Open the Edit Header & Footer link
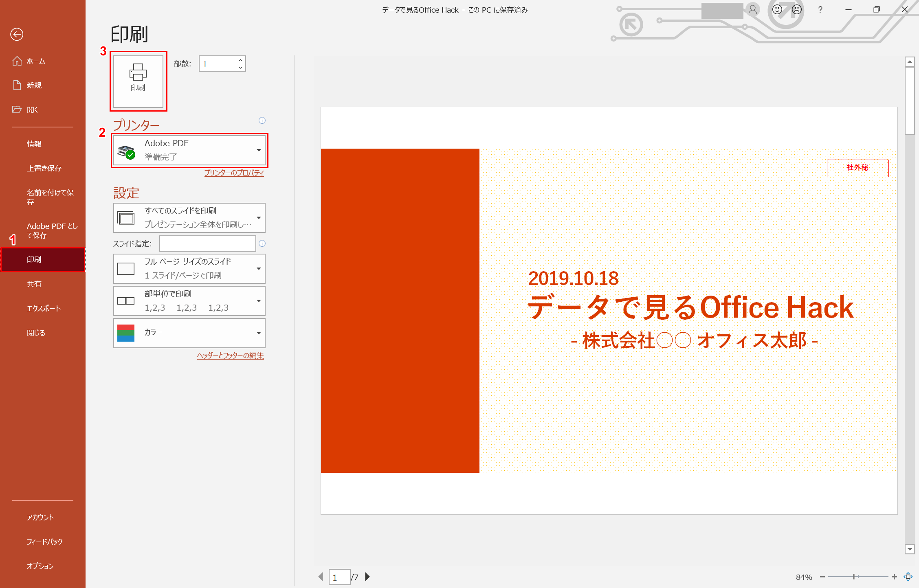Viewport: 919px width, 588px height. [x=230, y=355]
